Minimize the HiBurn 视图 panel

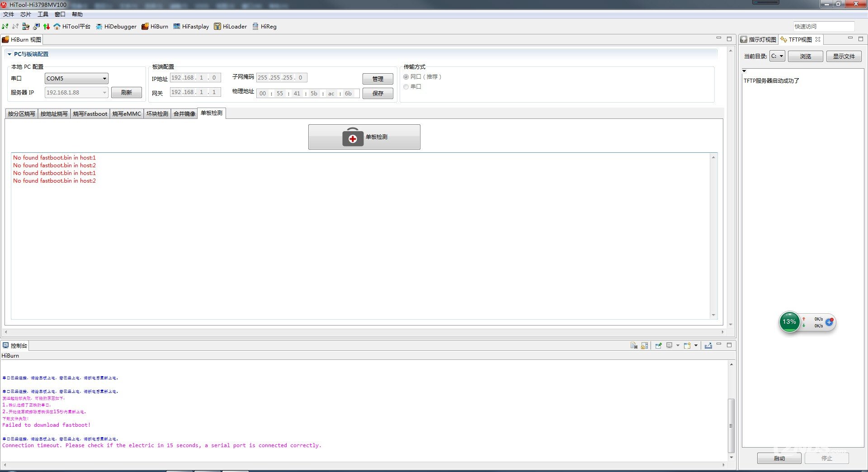click(719, 38)
